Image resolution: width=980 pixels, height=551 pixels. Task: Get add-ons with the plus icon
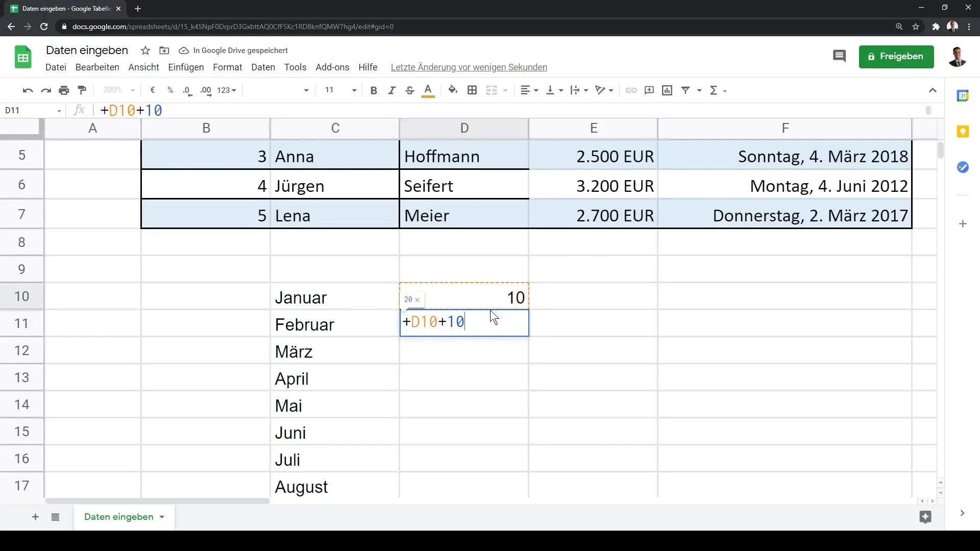(963, 224)
